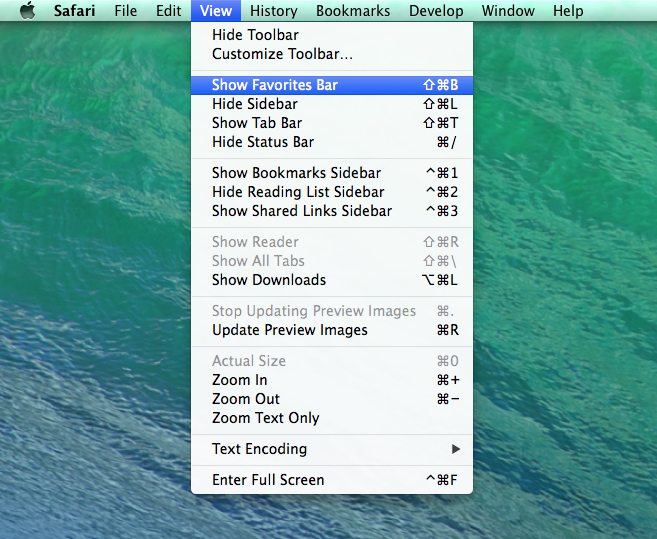Open the File menu

(125, 10)
